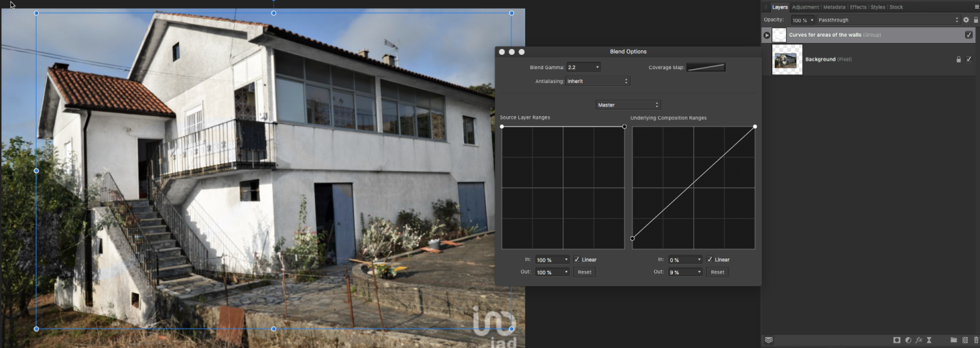Open the Passthrough blend mode dropdown

[888, 20]
